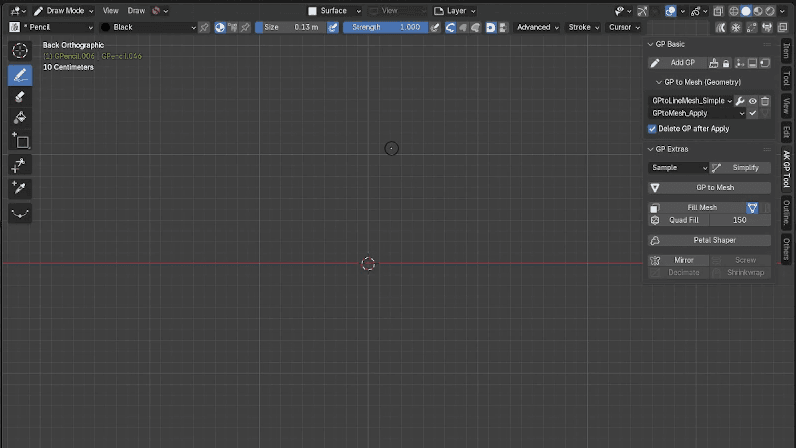Select the Fill bucket tool
The width and height of the screenshot is (796, 448).
(x=20, y=118)
